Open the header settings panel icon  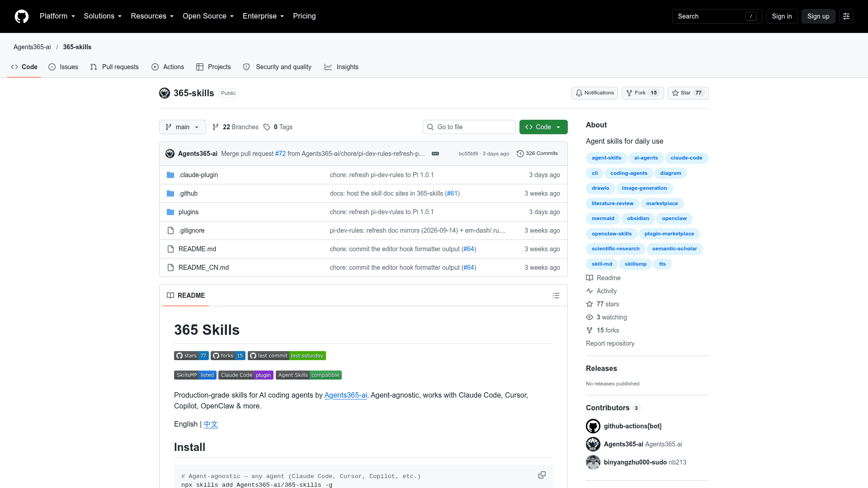click(846, 16)
